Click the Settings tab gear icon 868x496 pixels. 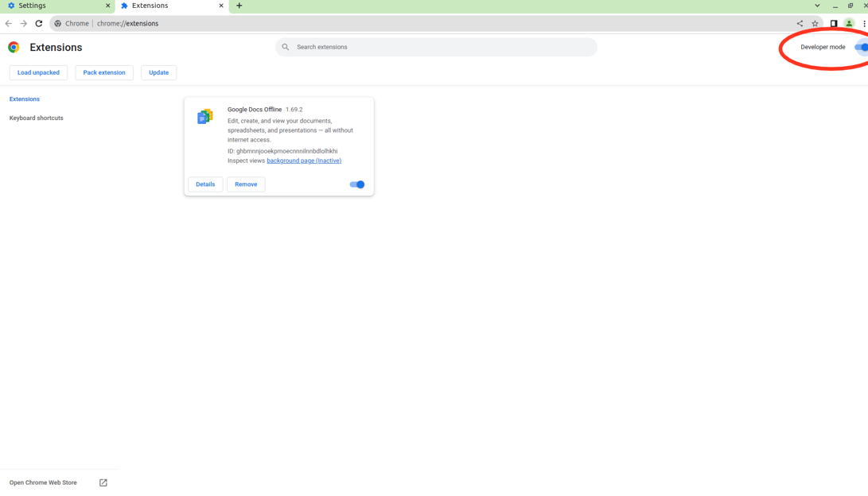pos(11,6)
